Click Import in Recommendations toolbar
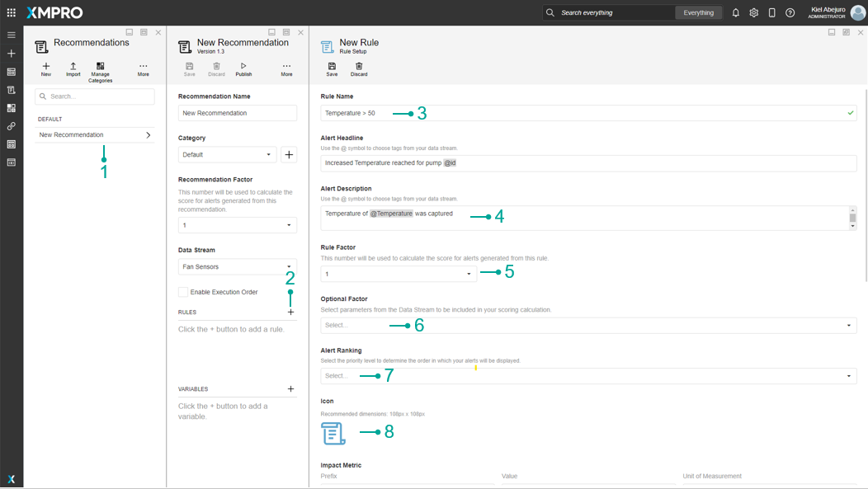The height and width of the screenshot is (489, 868). (73, 69)
